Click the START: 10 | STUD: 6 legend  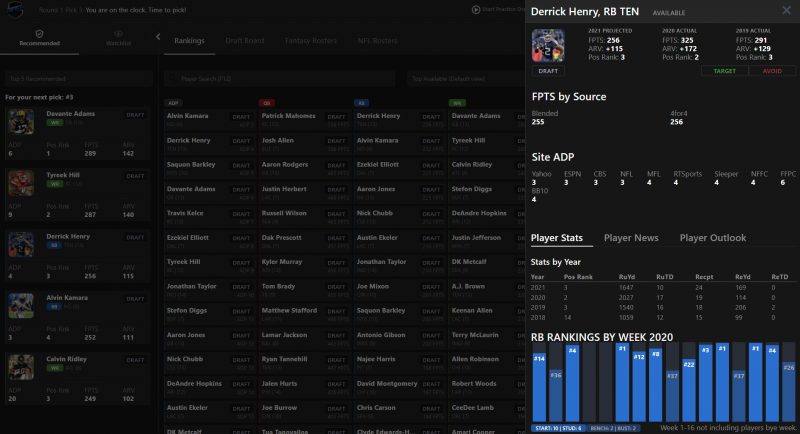[x=558, y=428]
